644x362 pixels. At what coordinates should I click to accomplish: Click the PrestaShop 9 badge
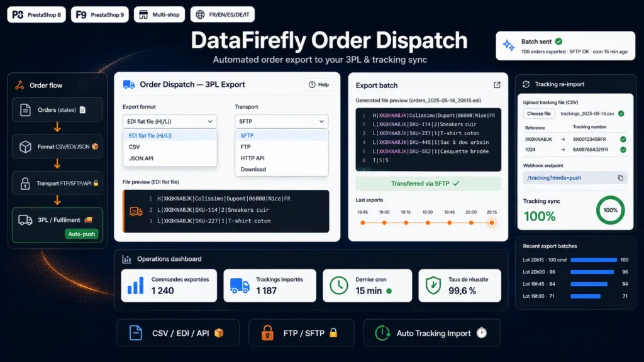tap(100, 15)
